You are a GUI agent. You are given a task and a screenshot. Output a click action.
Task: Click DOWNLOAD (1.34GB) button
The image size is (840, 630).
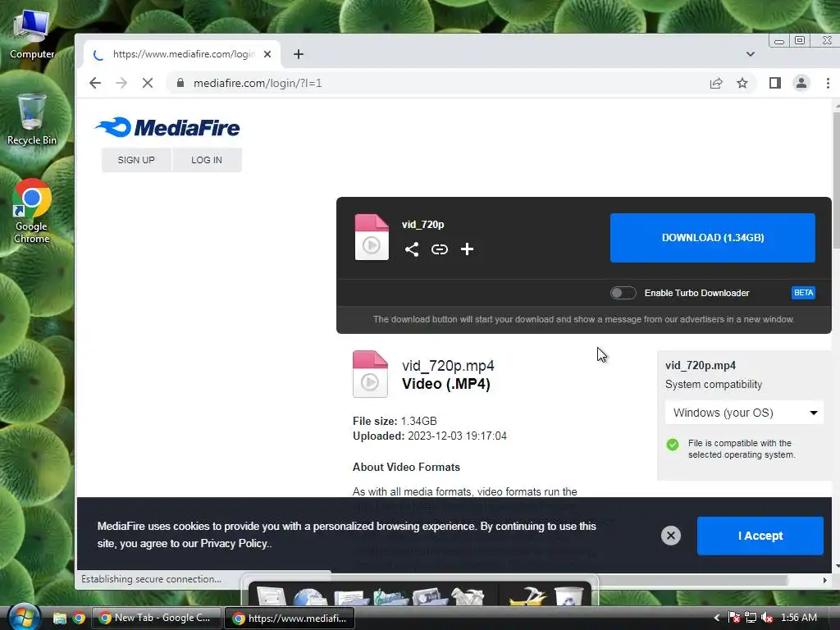point(713,238)
